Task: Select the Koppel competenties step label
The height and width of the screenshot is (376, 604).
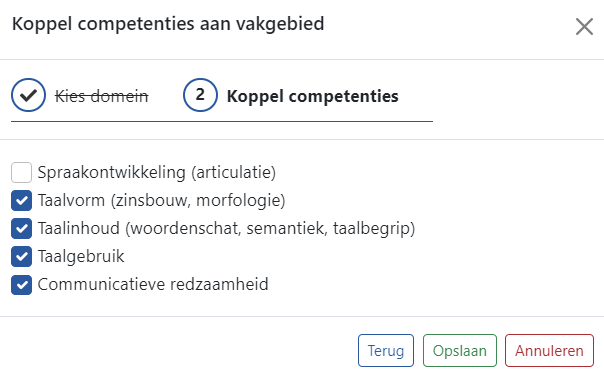Action: click(312, 96)
